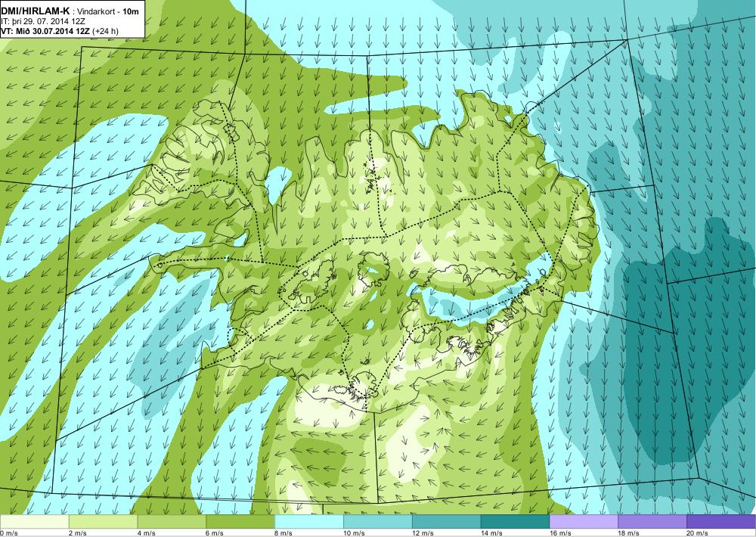The width and height of the screenshot is (756, 537).
Task: Select the light purple 16–18 m/s swatch
Action: tap(584, 522)
